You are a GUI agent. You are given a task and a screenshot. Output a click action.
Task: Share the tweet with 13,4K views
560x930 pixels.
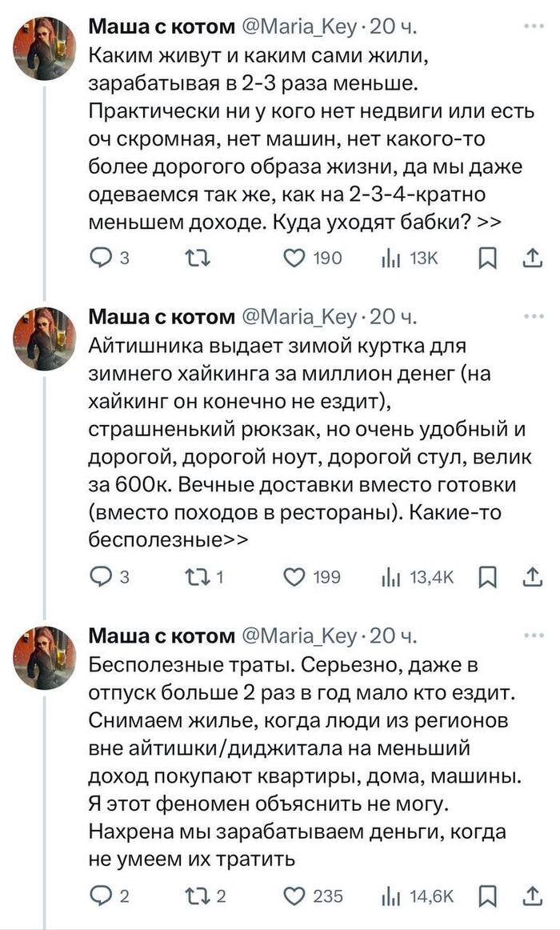coord(533,576)
